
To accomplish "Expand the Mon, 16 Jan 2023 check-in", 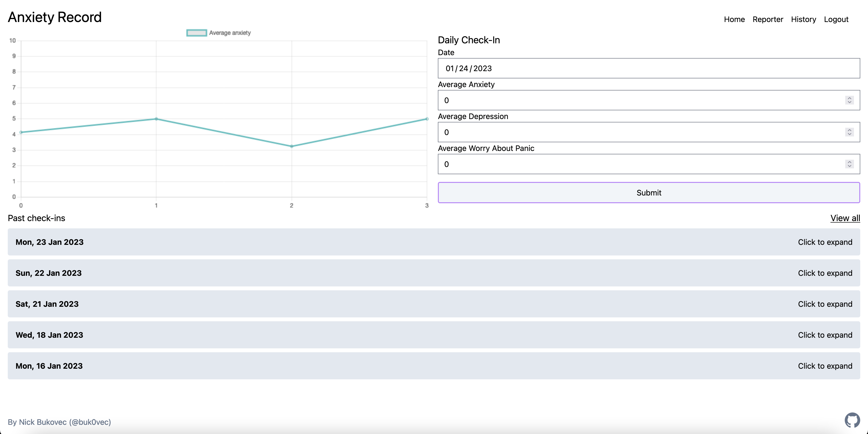I will (x=434, y=366).
